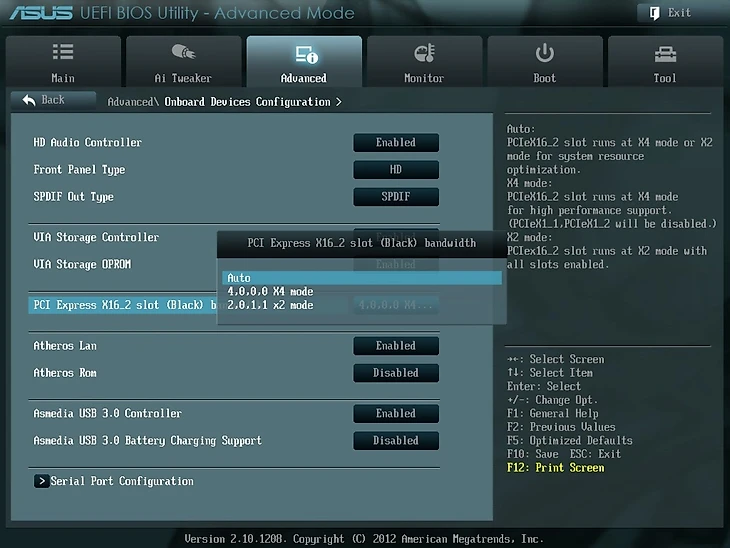Click the Ai Tweaker icon

183,52
